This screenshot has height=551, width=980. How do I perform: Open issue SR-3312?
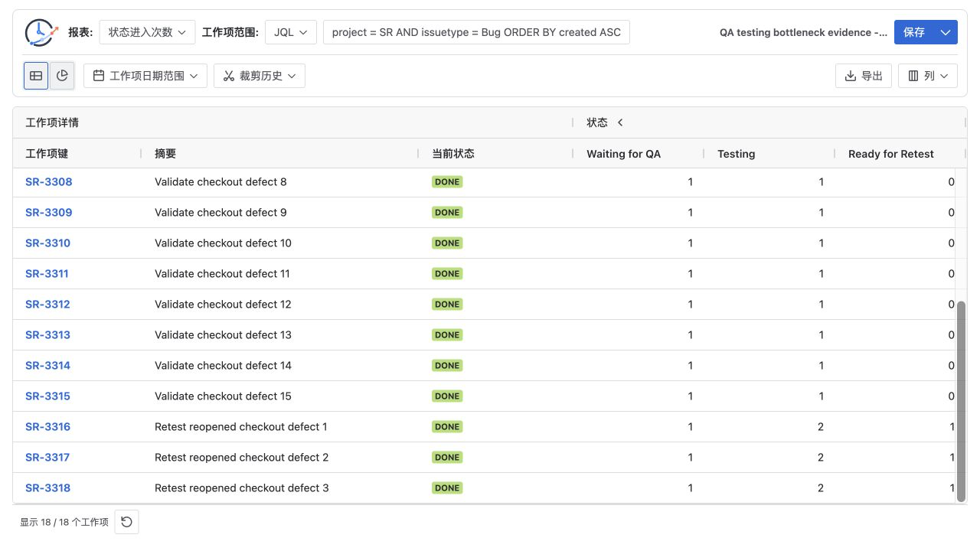pyautogui.click(x=47, y=305)
